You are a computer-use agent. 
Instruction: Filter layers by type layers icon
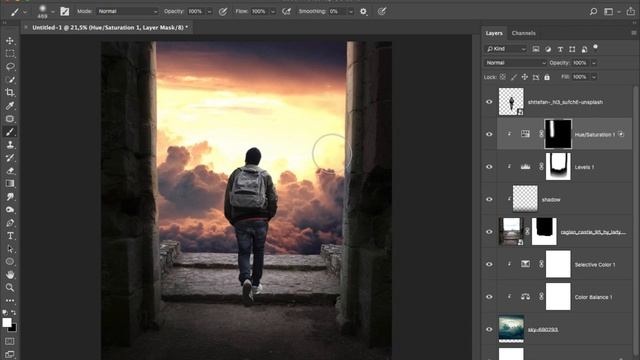560,49
